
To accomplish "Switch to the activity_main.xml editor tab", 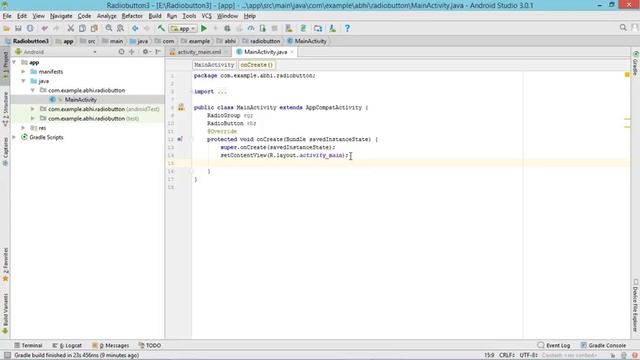I will tap(199, 52).
